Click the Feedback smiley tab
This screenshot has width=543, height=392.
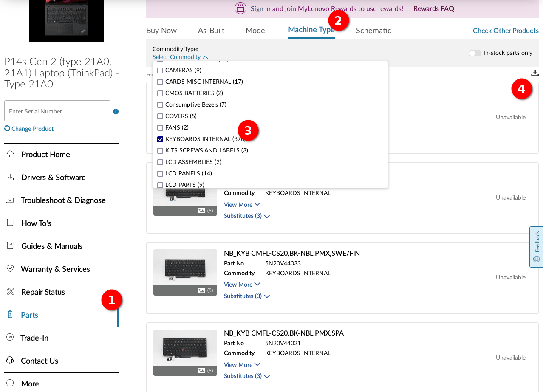[x=536, y=247]
